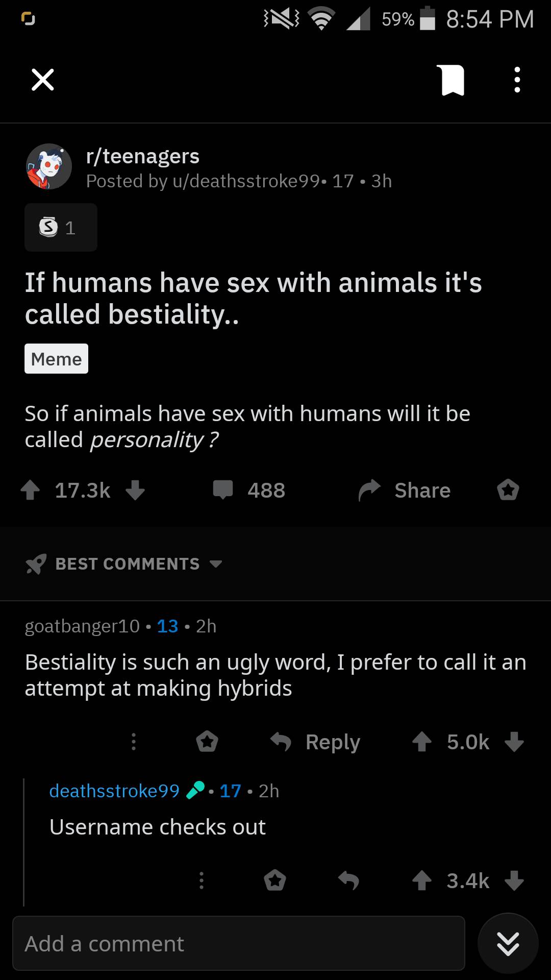
Task: Open the three-dot overflow menu in header
Action: (x=517, y=80)
